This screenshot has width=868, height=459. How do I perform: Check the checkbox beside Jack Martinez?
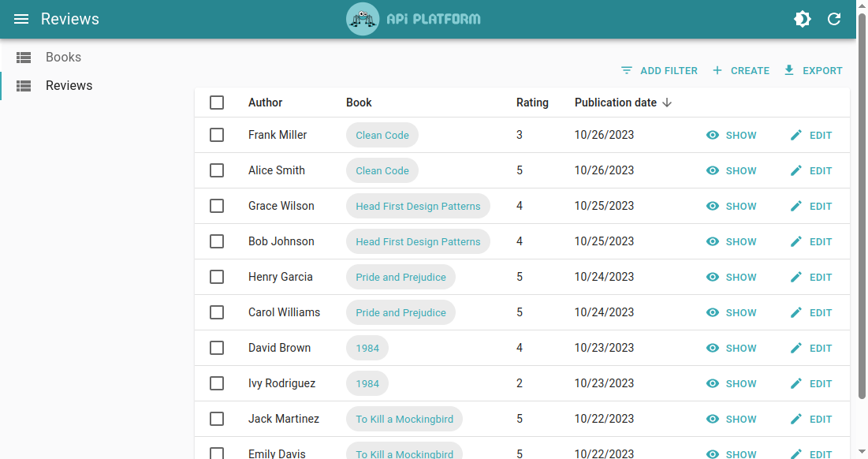(x=217, y=419)
